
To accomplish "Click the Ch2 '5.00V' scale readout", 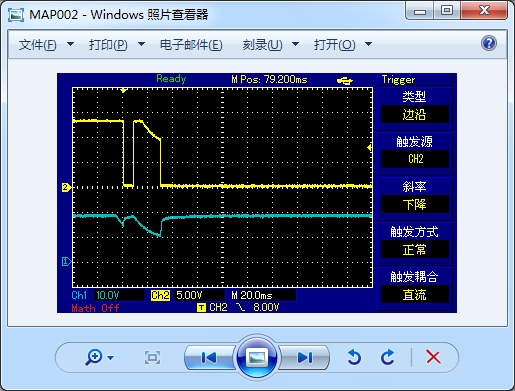I will (x=189, y=295).
